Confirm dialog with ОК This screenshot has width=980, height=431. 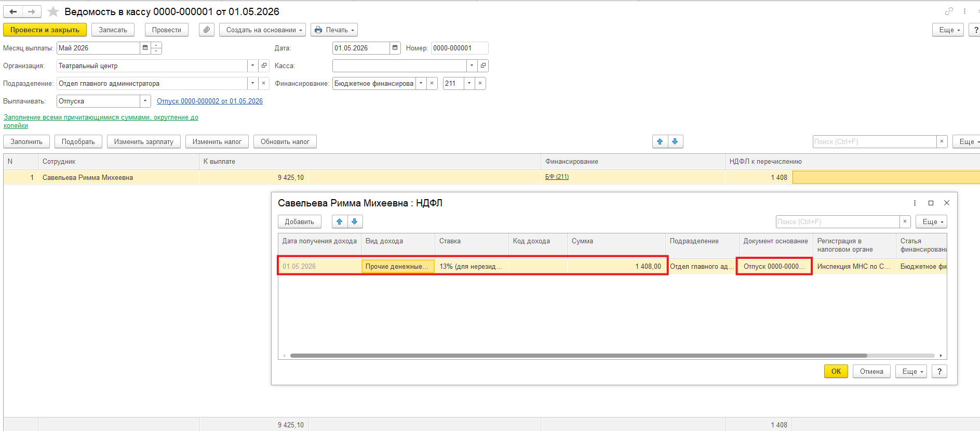pyautogui.click(x=836, y=371)
